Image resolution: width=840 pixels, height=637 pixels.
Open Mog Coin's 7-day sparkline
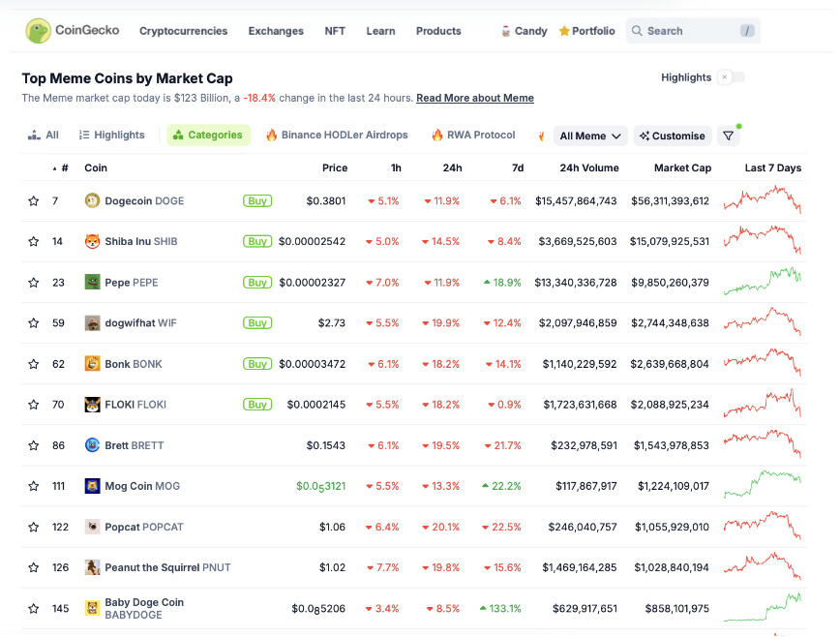tap(763, 484)
